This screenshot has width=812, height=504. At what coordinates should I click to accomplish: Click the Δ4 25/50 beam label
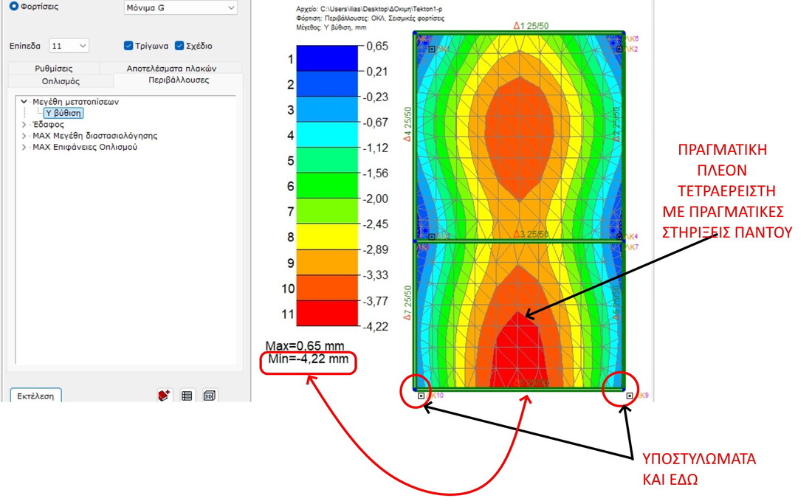[x=408, y=124]
